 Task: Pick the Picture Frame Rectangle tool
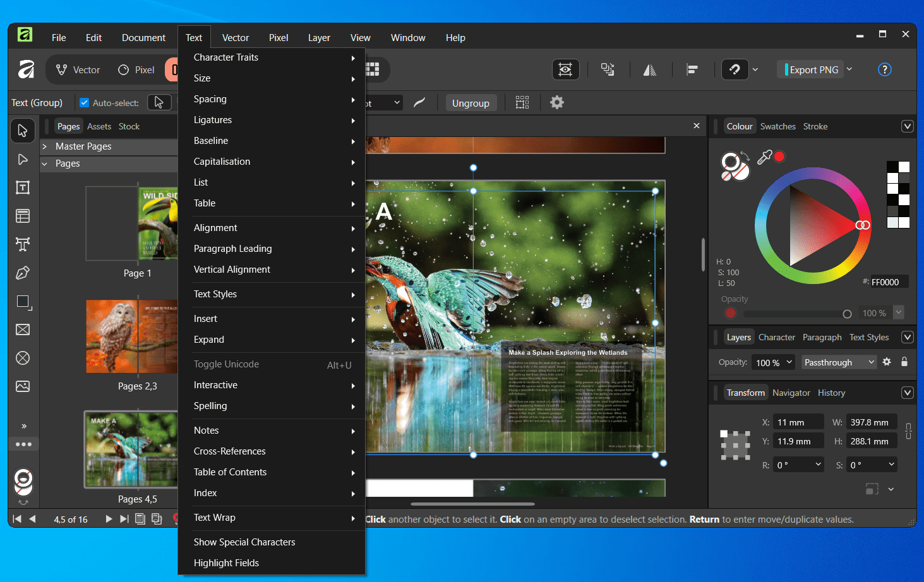23,330
